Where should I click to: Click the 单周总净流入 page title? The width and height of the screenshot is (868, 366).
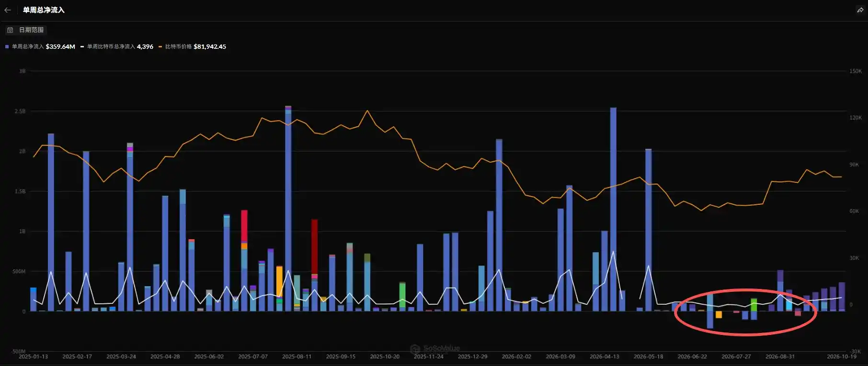tap(44, 10)
